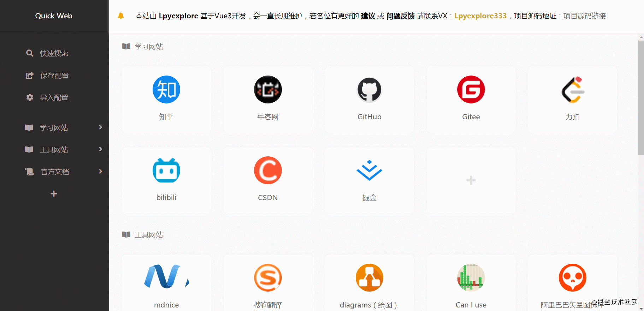Click the 学习网站 section heading
644x311 pixels.
[x=149, y=47]
